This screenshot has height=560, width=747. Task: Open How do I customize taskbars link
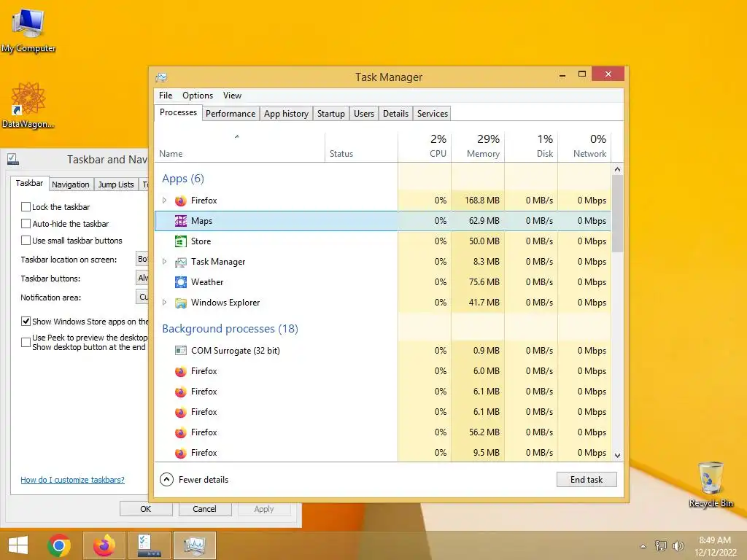coord(72,480)
